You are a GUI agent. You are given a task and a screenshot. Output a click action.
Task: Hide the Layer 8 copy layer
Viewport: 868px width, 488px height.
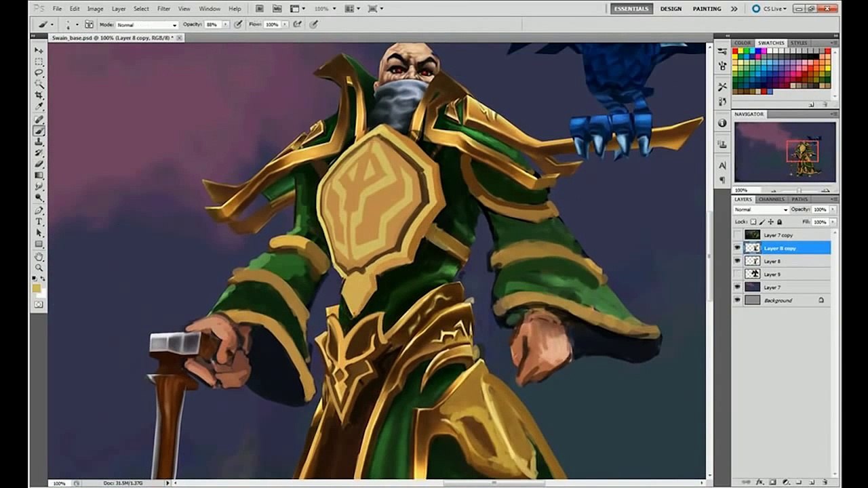tap(737, 248)
